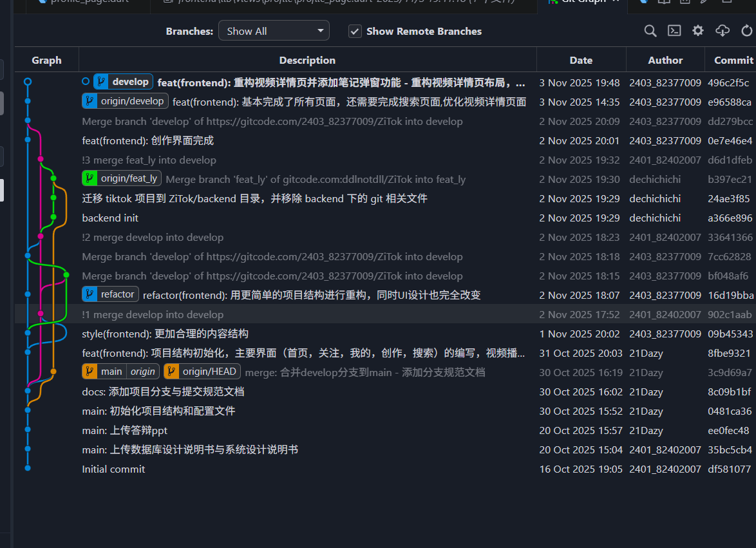Image resolution: width=756 pixels, height=548 pixels.
Task: Click author 'dechichichi' on the backend init row
Action: [x=655, y=218]
